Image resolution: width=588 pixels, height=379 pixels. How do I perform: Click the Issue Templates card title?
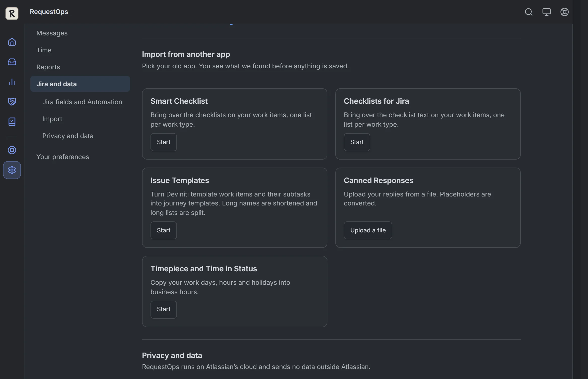(x=180, y=180)
